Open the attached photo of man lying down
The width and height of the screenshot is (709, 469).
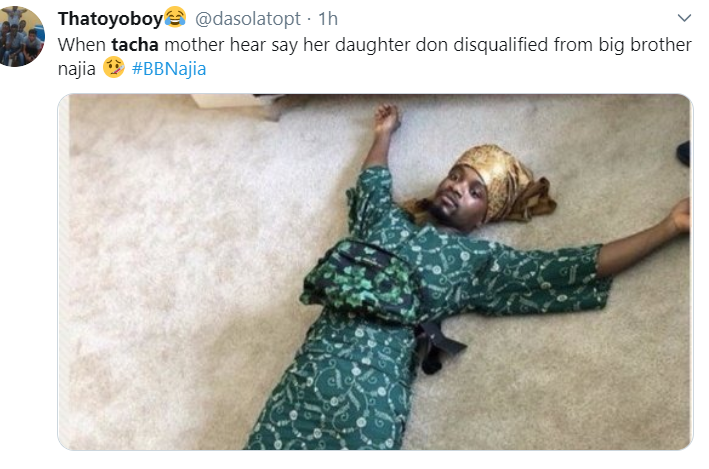375,272
